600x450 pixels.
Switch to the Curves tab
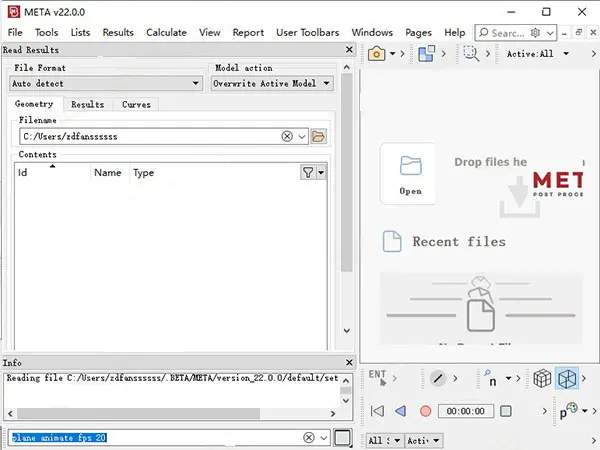pos(136,104)
